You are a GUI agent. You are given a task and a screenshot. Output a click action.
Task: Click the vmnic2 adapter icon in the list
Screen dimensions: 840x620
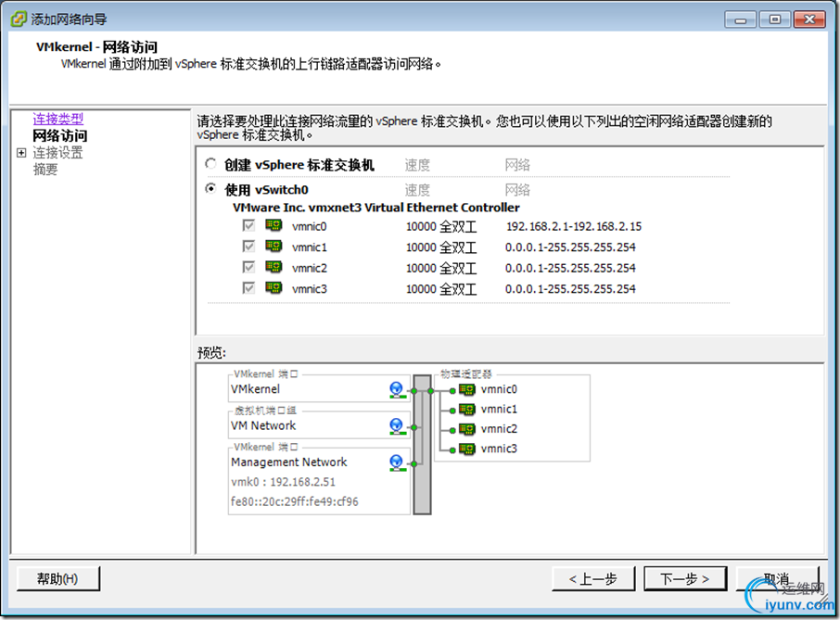[x=274, y=267]
